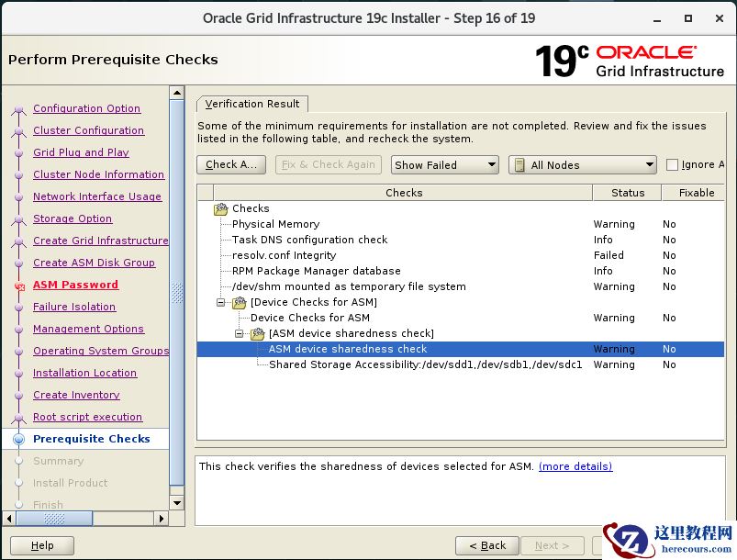Go to Configuration Option step
Image resolution: width=737 pixels, height=560 pixels.
point(86,108)
